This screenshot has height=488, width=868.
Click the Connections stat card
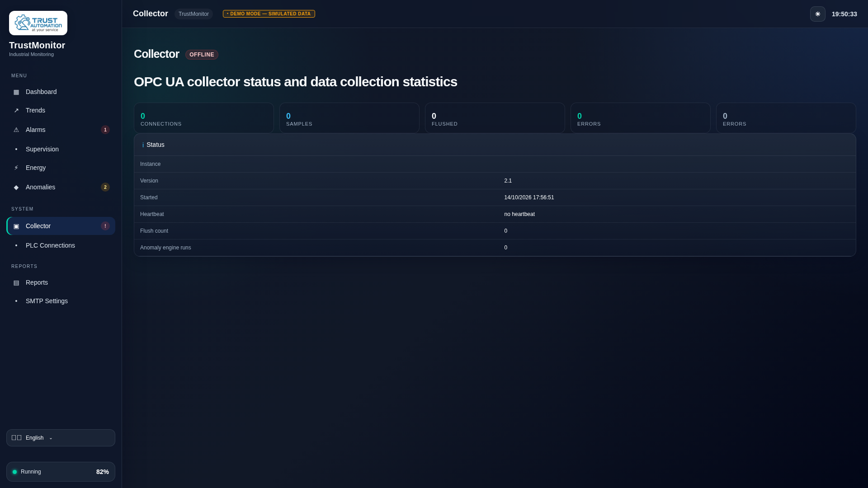(204, 118)
